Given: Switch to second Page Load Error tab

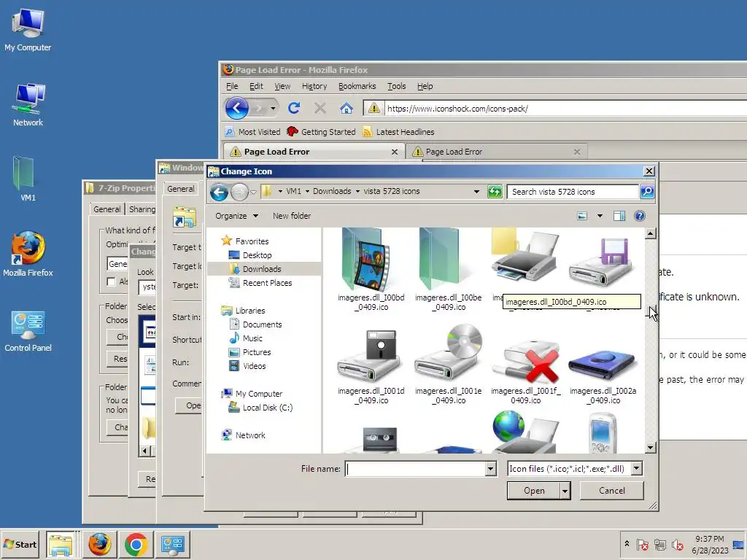Looking at the screenshot, I should [495, 152].
